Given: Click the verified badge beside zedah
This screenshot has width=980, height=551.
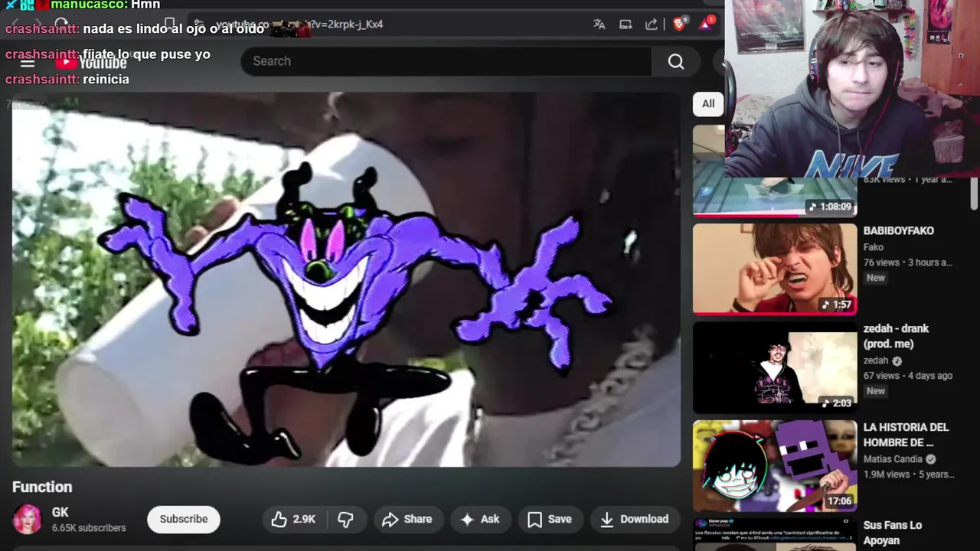Looking at the screenshot, I should click(x=897, y=360).
